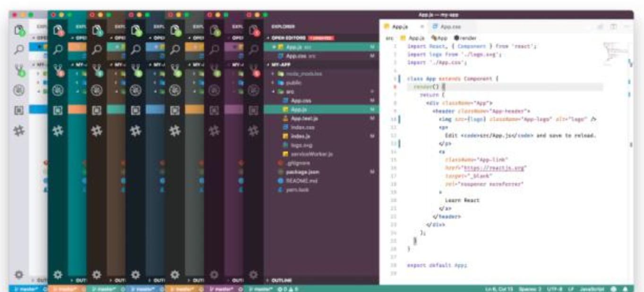Click Debug icon in the brown window

coord(97,90)
